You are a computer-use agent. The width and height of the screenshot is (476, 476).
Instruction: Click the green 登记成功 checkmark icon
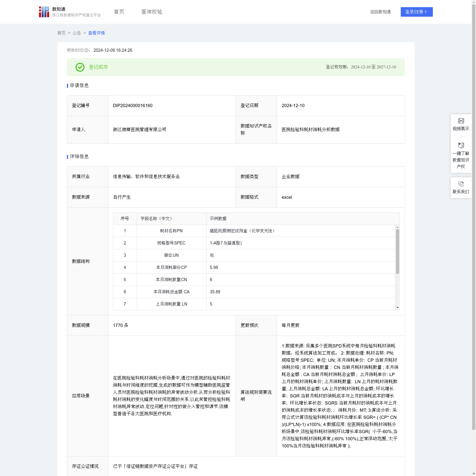pos(80,67)
